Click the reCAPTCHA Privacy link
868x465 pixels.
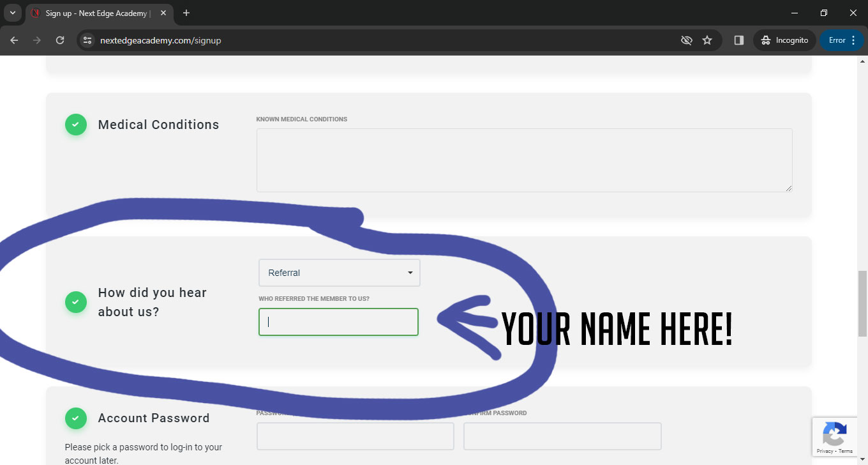(825, 451)
